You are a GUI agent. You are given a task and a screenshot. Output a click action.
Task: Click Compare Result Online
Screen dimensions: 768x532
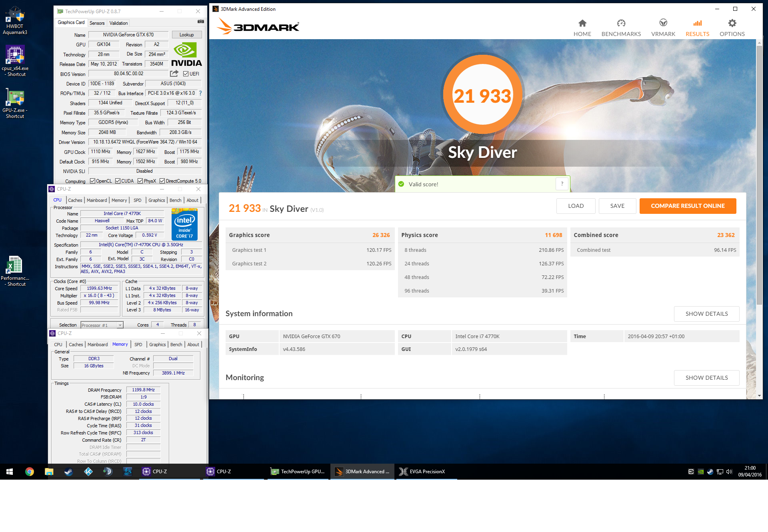[x=688, y=206]
